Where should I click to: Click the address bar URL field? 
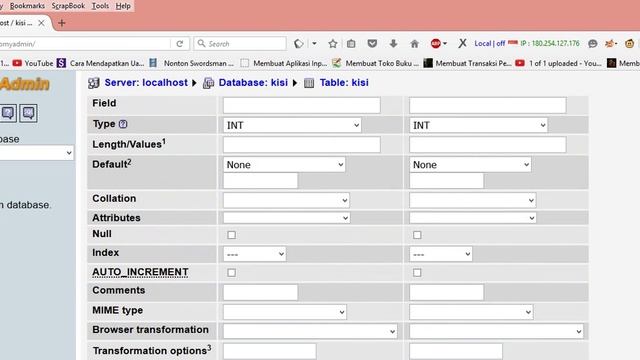click(x=84, y=44)
